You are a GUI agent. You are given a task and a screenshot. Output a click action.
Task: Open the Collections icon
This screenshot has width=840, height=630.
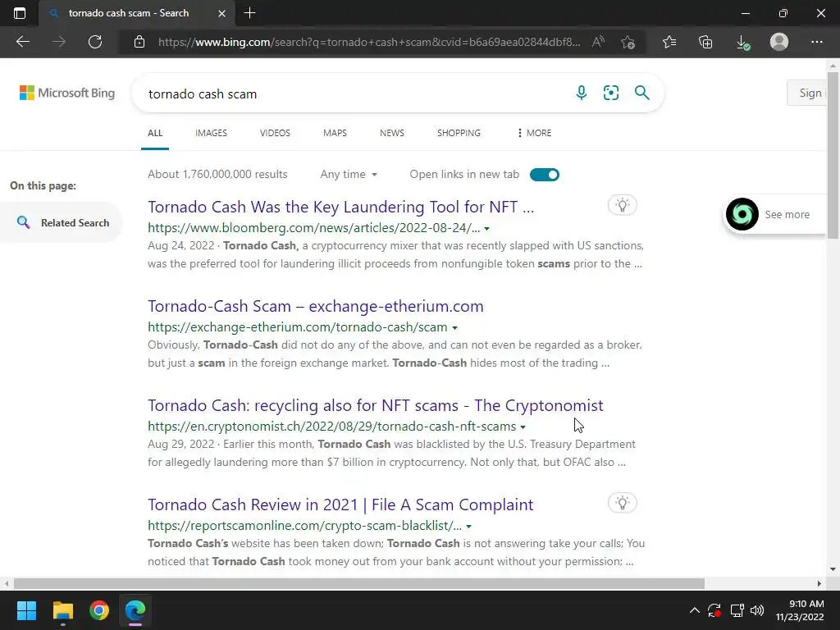705,42
